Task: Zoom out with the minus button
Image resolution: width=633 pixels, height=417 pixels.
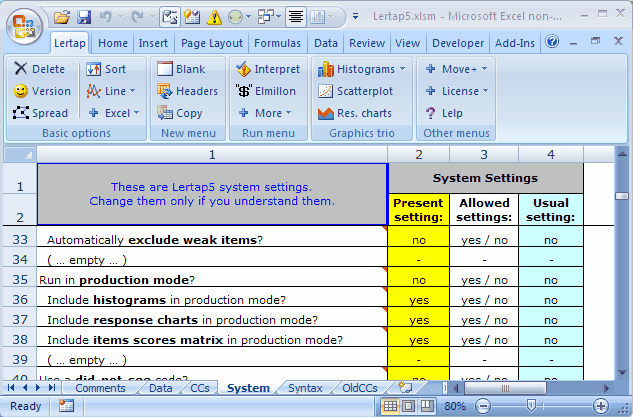Action: 483,406
